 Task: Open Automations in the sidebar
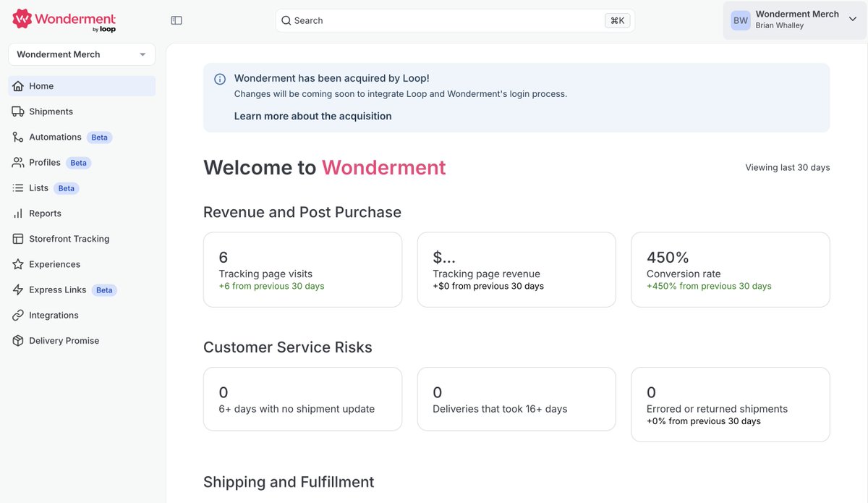[82, 137]
